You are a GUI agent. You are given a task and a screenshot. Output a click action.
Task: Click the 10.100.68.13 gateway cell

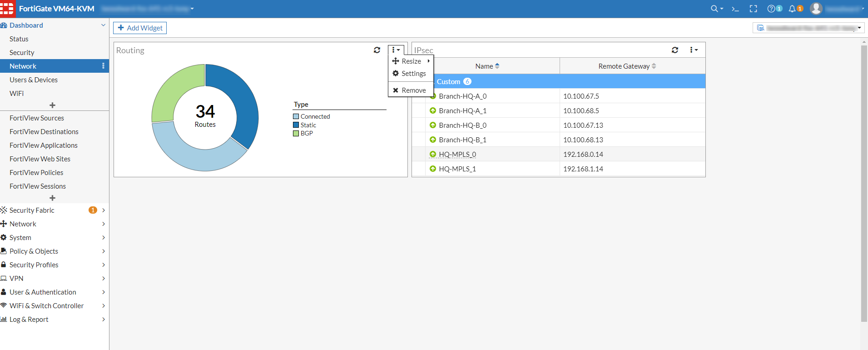[x=632, y=140]
